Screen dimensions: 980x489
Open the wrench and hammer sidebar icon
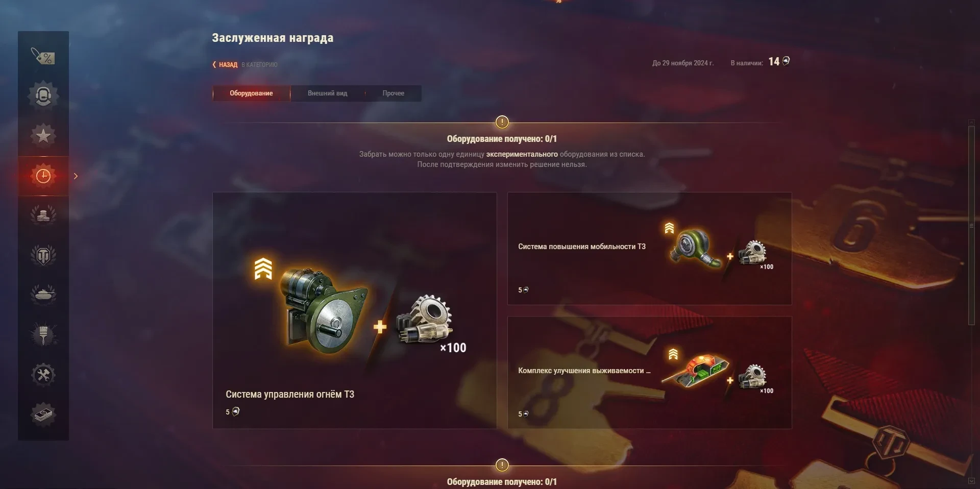43,375
